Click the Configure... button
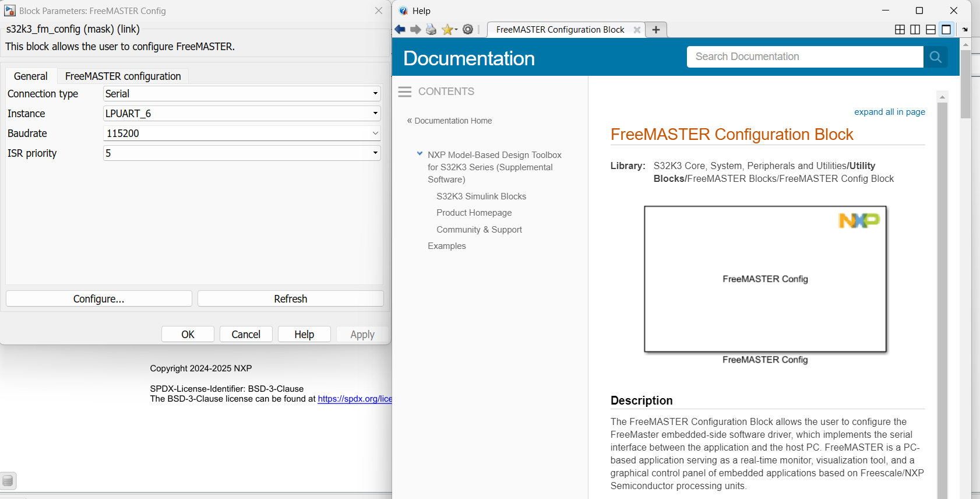This screenshot has width=980, height=499. pos(99,298)
